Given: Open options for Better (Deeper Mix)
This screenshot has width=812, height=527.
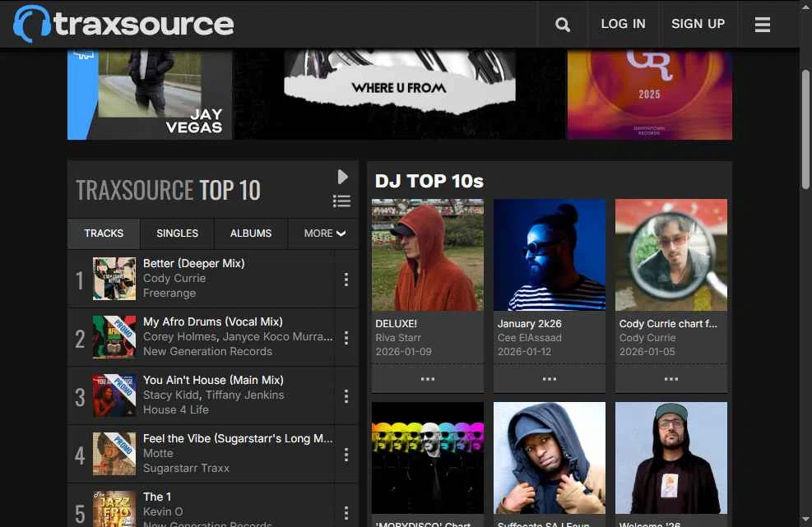Looking at the screenshot, I should click(346, 280).
